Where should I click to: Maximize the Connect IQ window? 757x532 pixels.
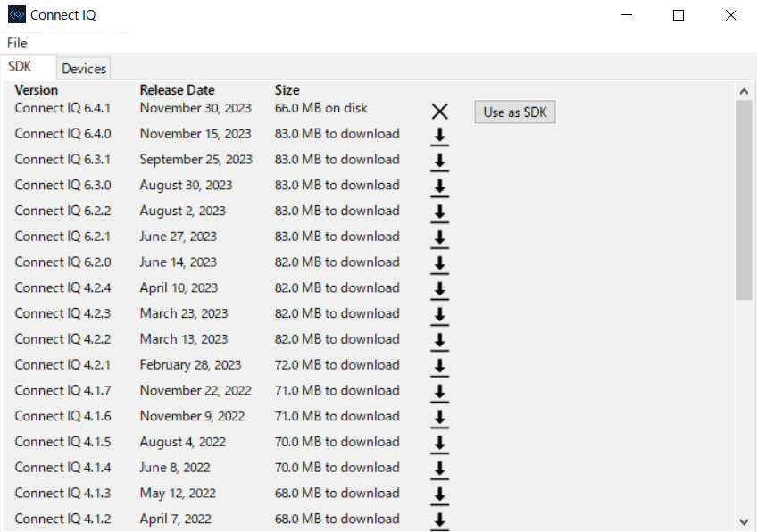[678, 15]
